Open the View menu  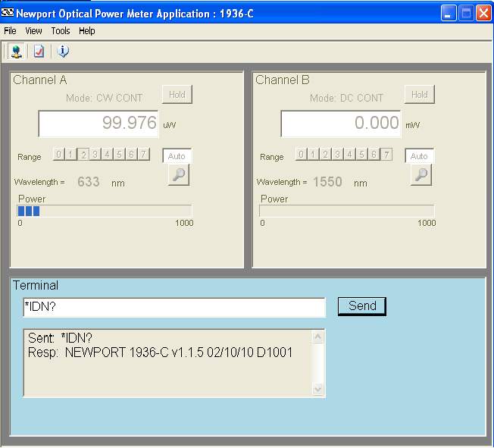[33, 31]
